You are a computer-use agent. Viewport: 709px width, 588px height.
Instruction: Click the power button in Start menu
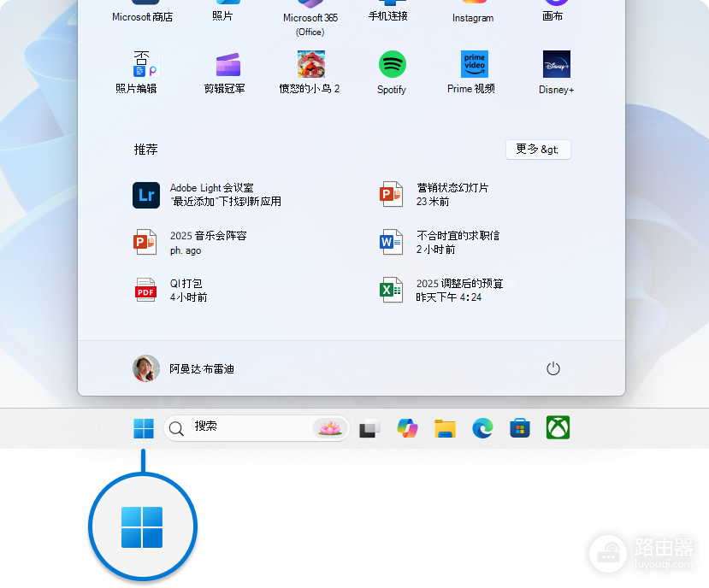553,369
